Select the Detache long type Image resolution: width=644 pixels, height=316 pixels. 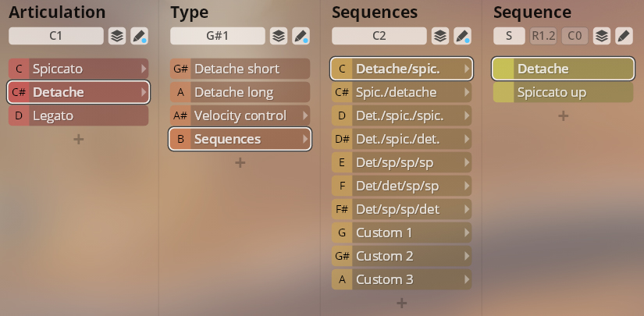coord(240,92)
